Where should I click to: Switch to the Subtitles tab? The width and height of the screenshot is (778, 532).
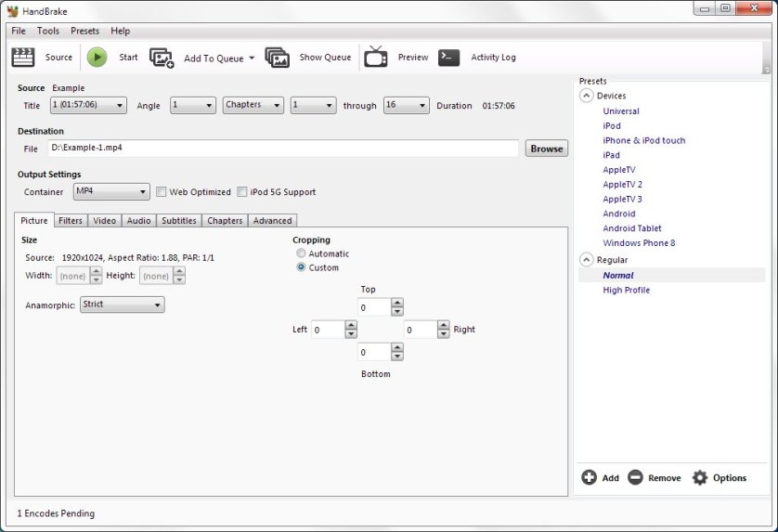179,220
